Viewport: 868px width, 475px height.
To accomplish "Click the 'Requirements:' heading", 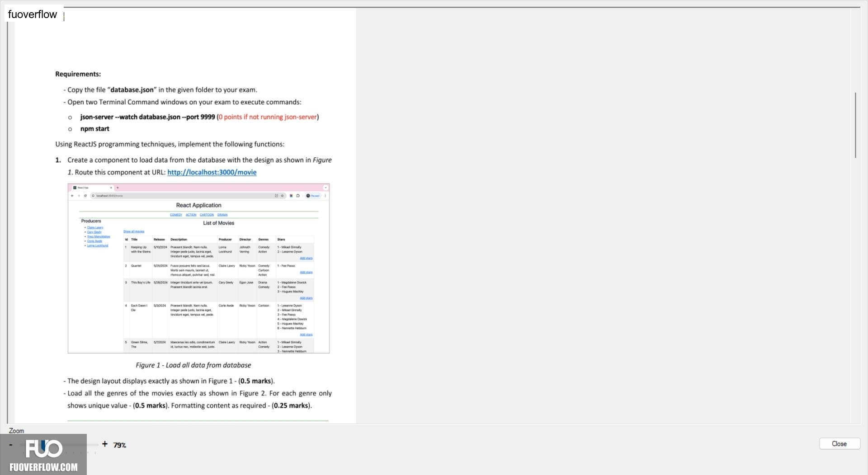I will coord(78,74).
